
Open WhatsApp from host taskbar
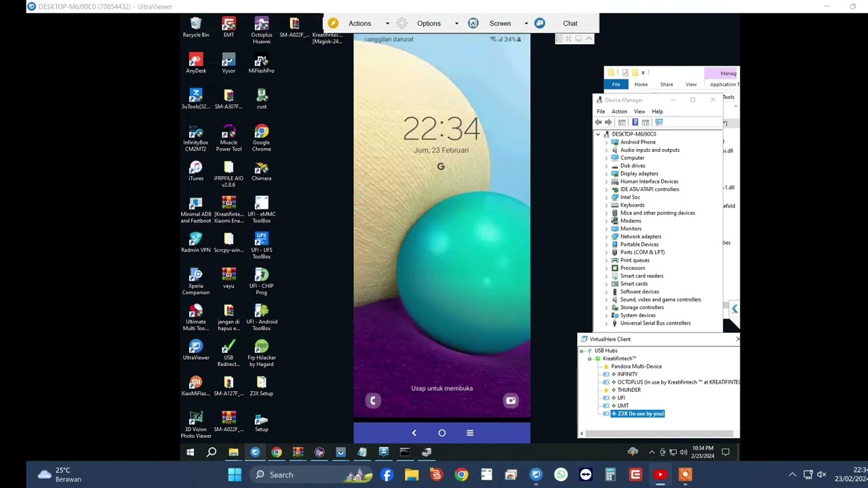[561, 474]
